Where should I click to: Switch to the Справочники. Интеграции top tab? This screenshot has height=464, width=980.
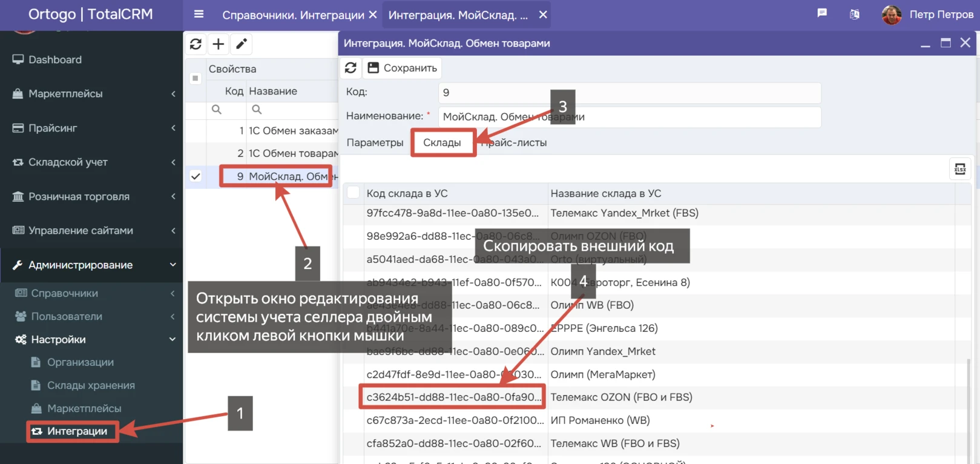[293, 15]
